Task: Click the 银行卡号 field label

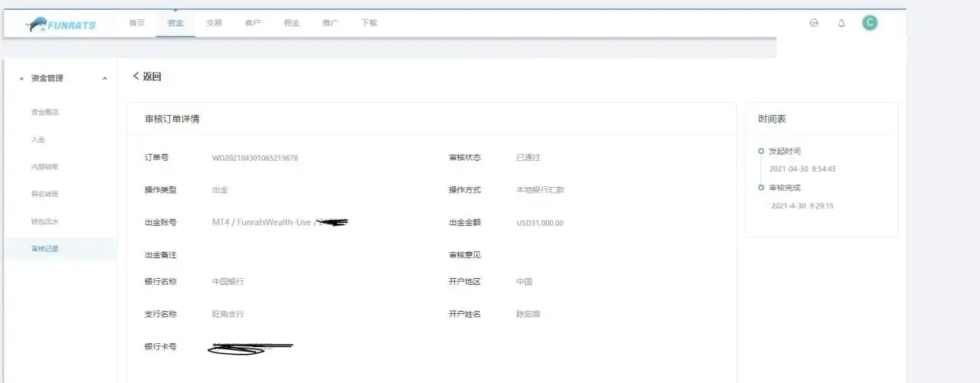Action: tap(161, 347)
